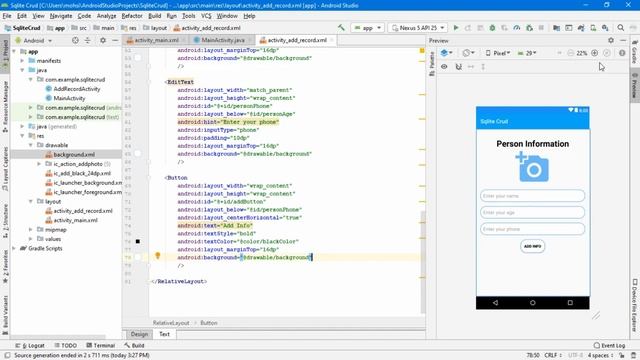640x360 pixels.
Task: Open the SDK Manager download icon
Action: coord(605,28)
